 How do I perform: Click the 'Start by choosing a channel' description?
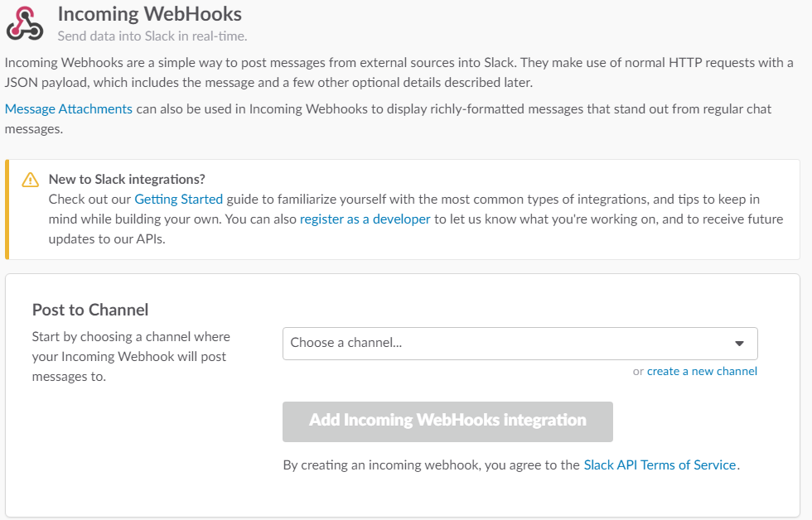click(x=131, y=356)
